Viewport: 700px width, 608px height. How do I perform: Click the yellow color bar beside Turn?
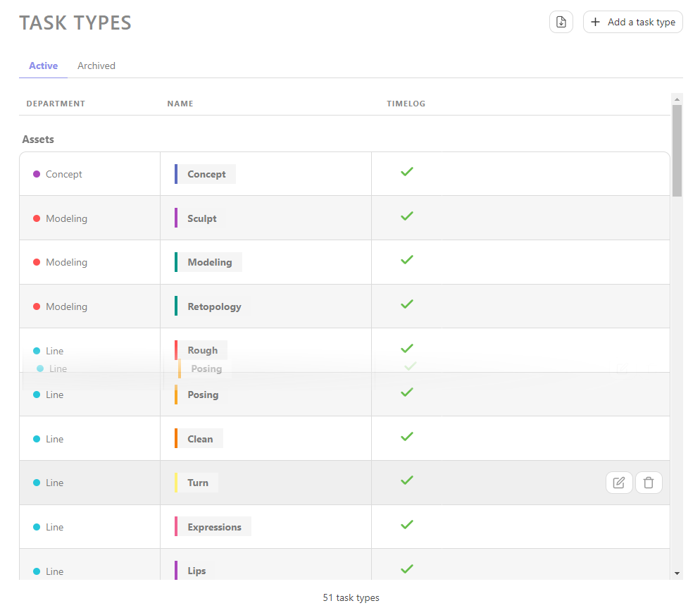pyautogui.click(x=176, y=483)
